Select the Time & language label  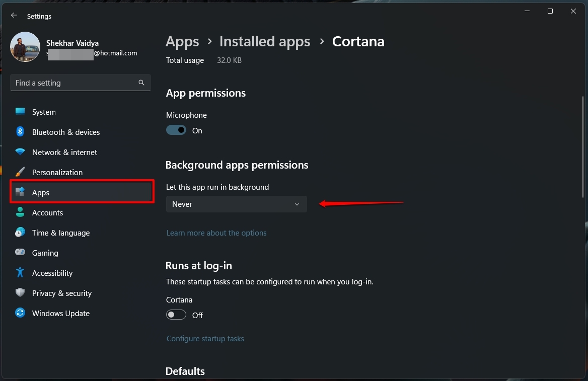[x=61, y=233]
